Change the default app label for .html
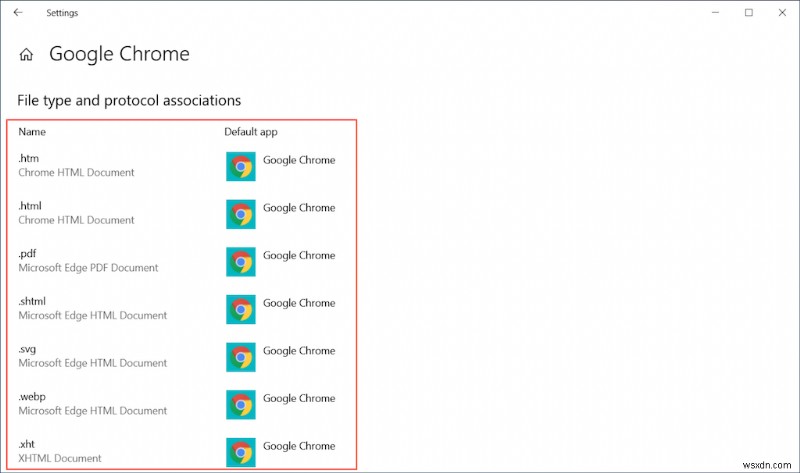800x473 pixels. [x=299, y=208]
